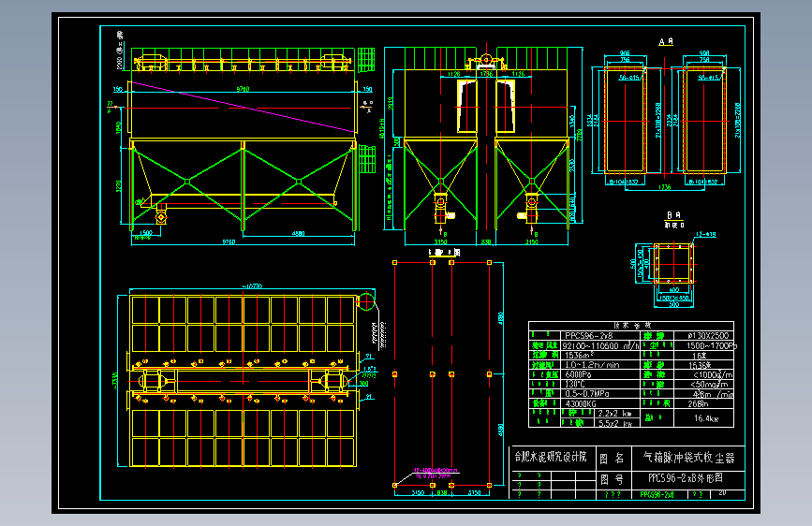Click the '图号' label in title block
Screen dimensions: 812x526
pyautogui.click(x=612, y=480)
